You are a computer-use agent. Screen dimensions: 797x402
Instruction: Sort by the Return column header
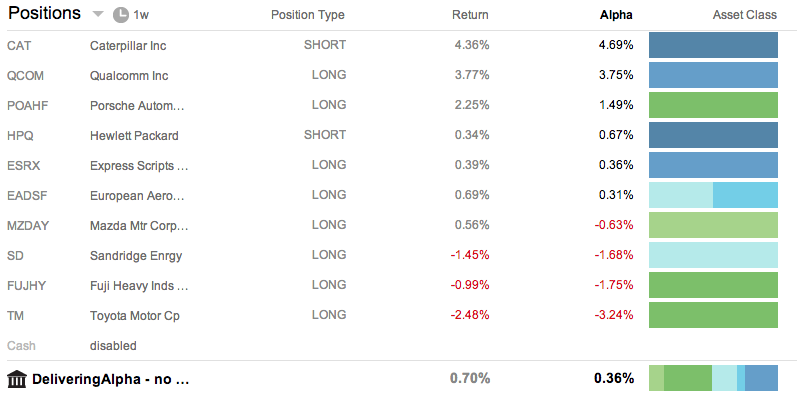pos(470,15)
